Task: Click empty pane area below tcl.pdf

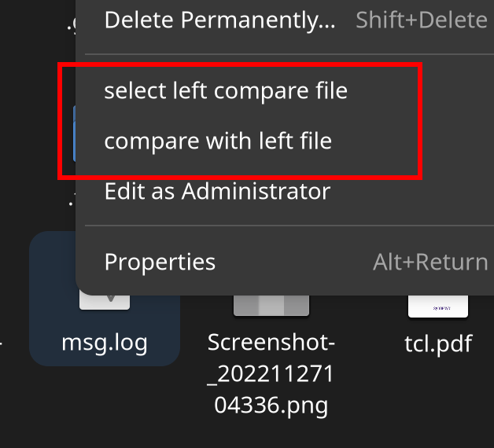Action: tap(438, 400)
